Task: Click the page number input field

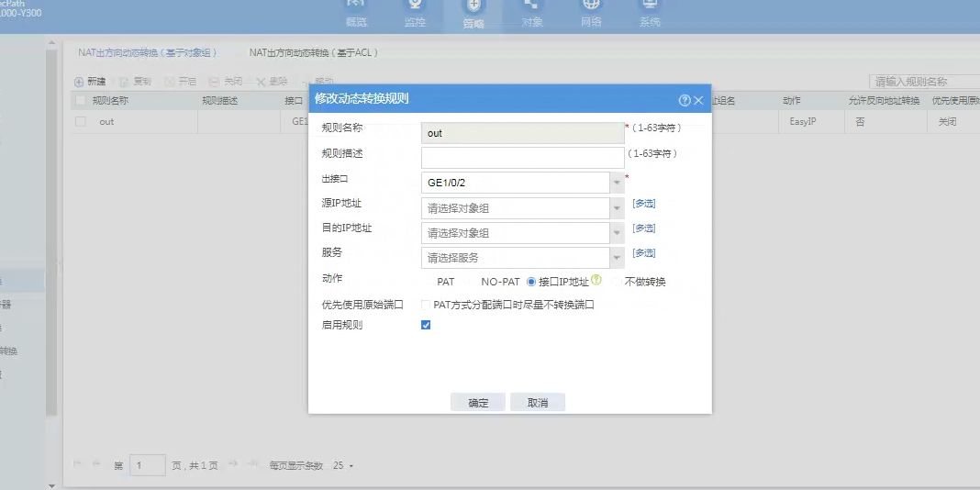Action: click(x=148, y=465)
